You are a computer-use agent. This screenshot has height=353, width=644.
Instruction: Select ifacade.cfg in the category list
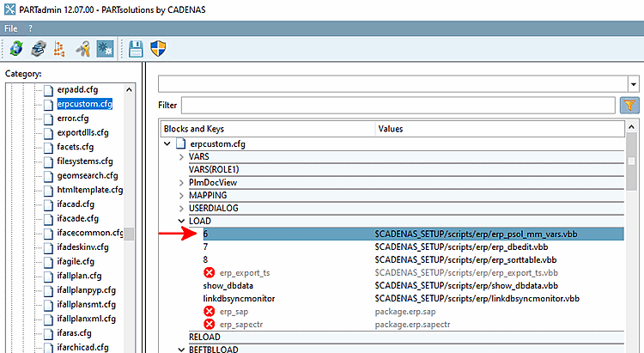click(x=78, y=219)
